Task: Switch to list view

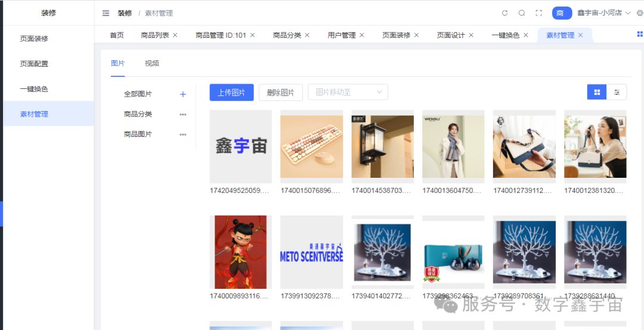Action: [x=617, y=92]
